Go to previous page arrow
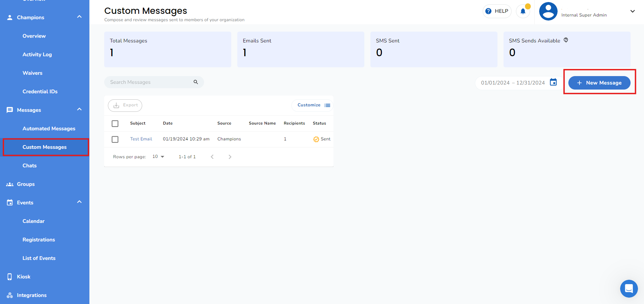 click(x=212, y=157)
